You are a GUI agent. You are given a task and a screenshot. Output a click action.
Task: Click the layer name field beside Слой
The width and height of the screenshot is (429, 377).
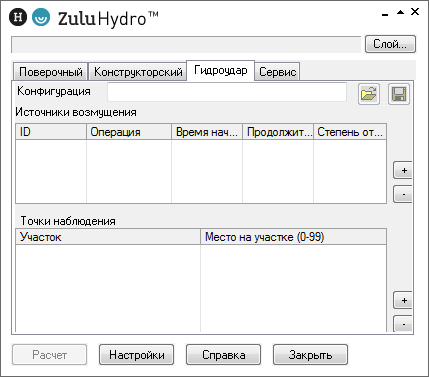tap(186, 44)
